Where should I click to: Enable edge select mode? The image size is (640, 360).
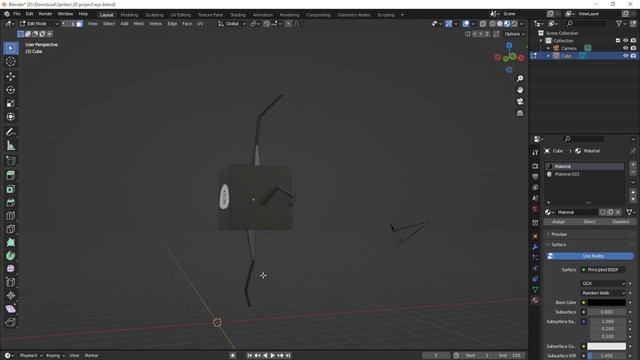(x=72, y=24)
